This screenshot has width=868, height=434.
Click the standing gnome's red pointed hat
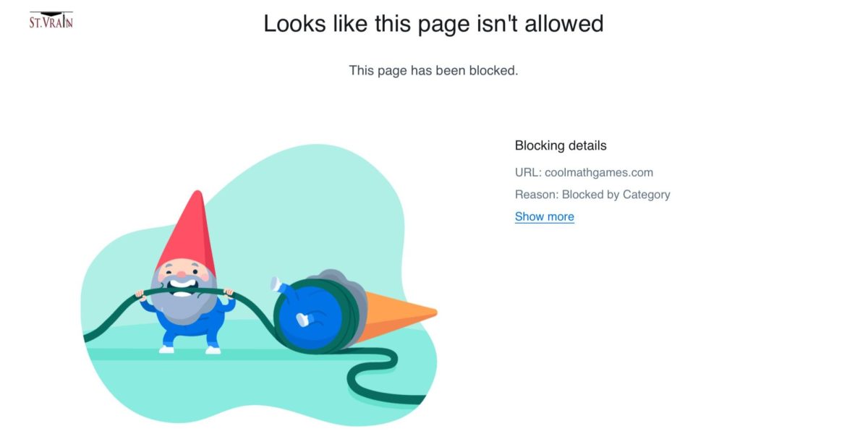(186, 231)
